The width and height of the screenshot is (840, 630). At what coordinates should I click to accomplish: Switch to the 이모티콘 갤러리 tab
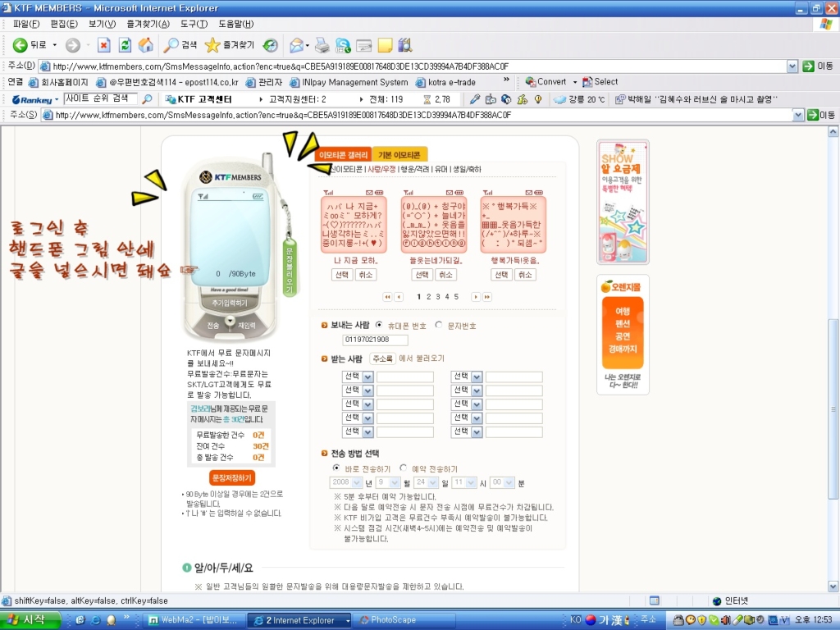pos(343,155)
